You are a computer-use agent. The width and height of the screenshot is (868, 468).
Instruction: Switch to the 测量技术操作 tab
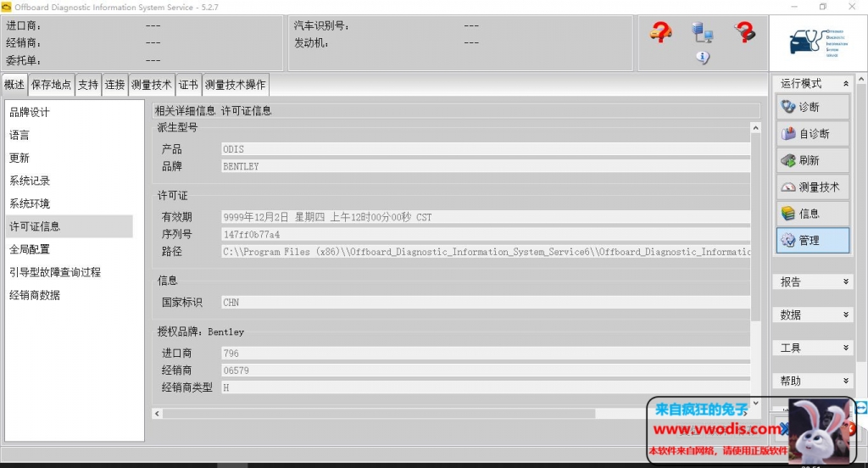[236, 85]
